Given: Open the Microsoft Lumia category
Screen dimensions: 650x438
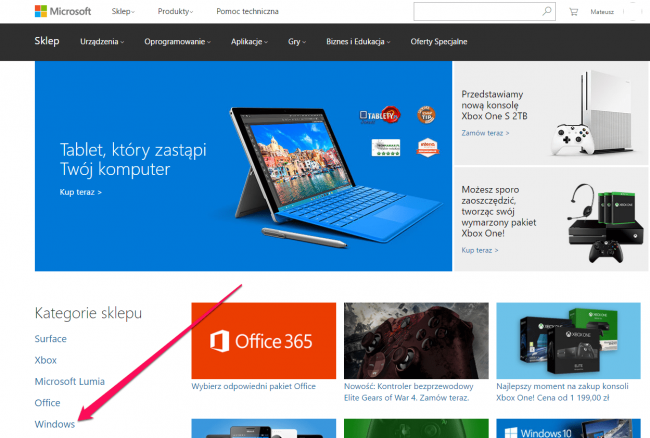Looking at the screenshot, I should tap(70, 382).
